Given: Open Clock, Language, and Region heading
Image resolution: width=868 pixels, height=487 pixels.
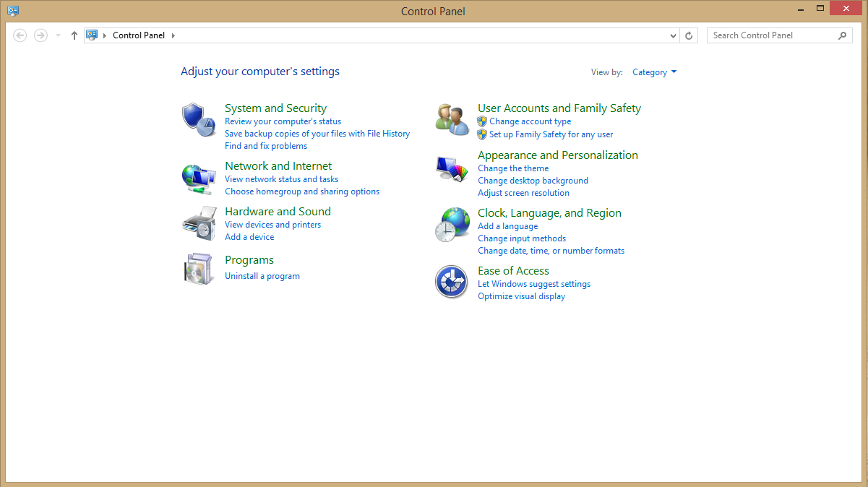Looking at the screenshot, I should pyautogui.click(x=549, y=213).
